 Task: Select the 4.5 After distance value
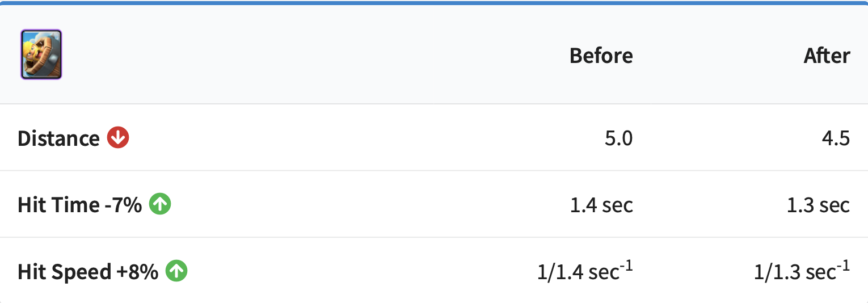click(x=836, y=138)
